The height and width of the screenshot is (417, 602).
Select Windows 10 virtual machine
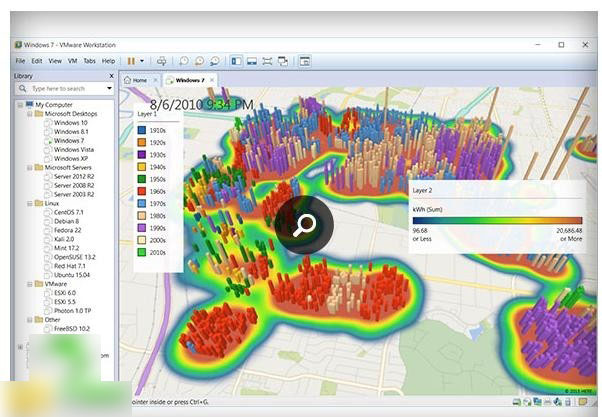pos(71,123)
